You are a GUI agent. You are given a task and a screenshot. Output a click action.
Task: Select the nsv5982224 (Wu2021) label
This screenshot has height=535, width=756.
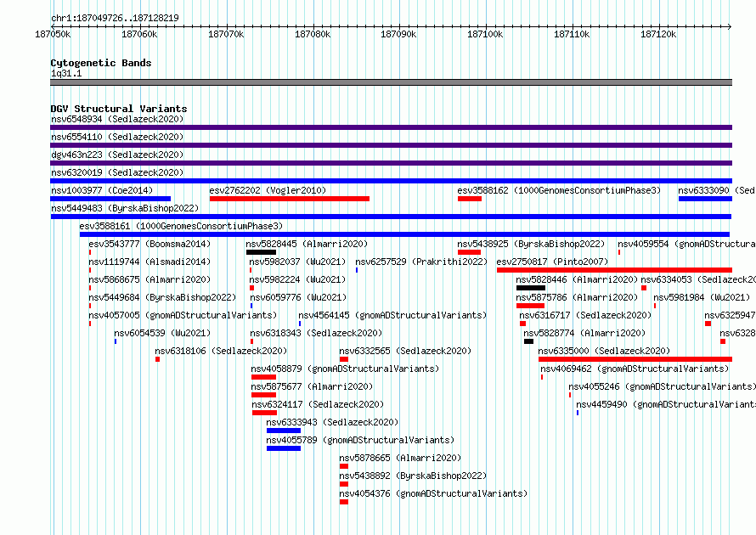297,279
